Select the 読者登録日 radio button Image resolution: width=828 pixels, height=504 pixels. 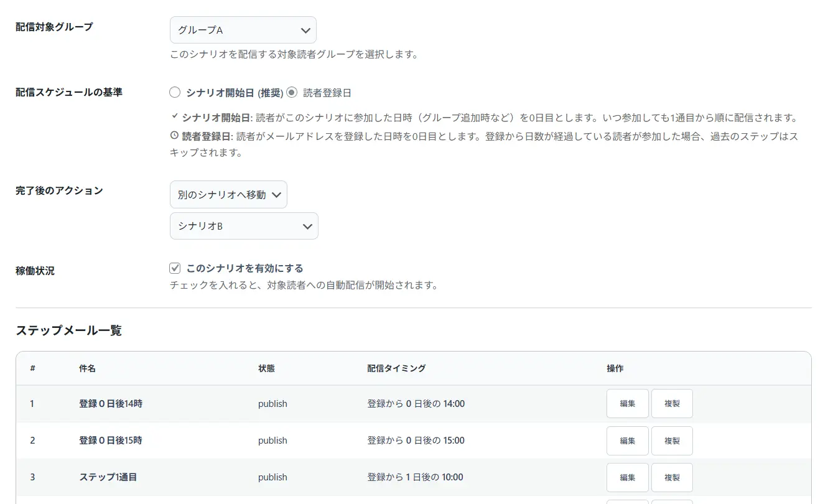291,92
